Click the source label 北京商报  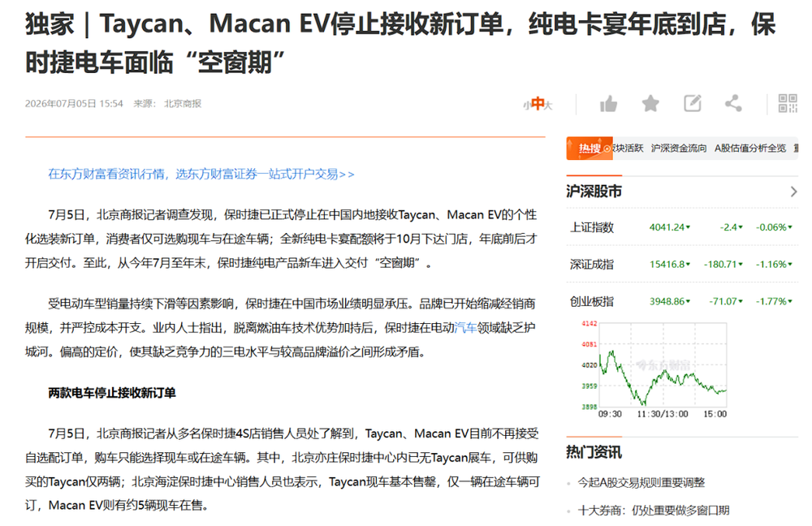pos(182,104)
